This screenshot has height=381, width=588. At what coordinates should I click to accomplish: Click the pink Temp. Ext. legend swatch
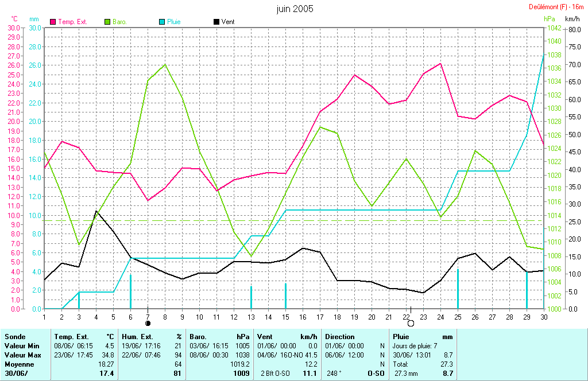[x=53, y=22]
